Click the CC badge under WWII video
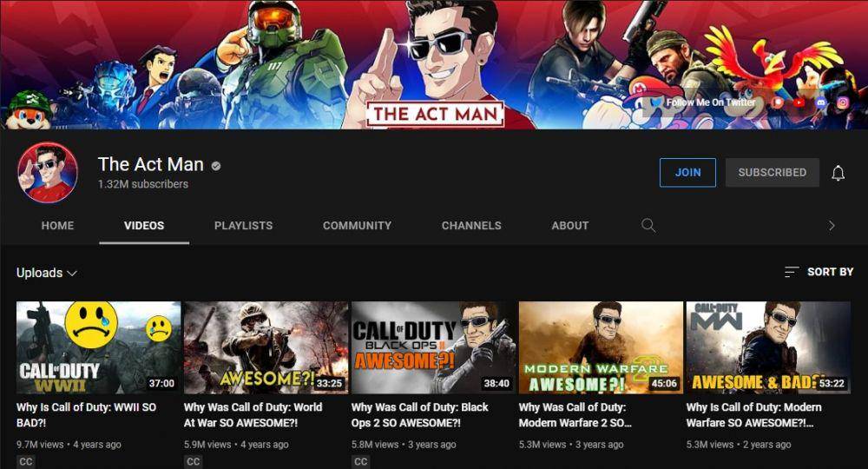 [x=26, y=461]
